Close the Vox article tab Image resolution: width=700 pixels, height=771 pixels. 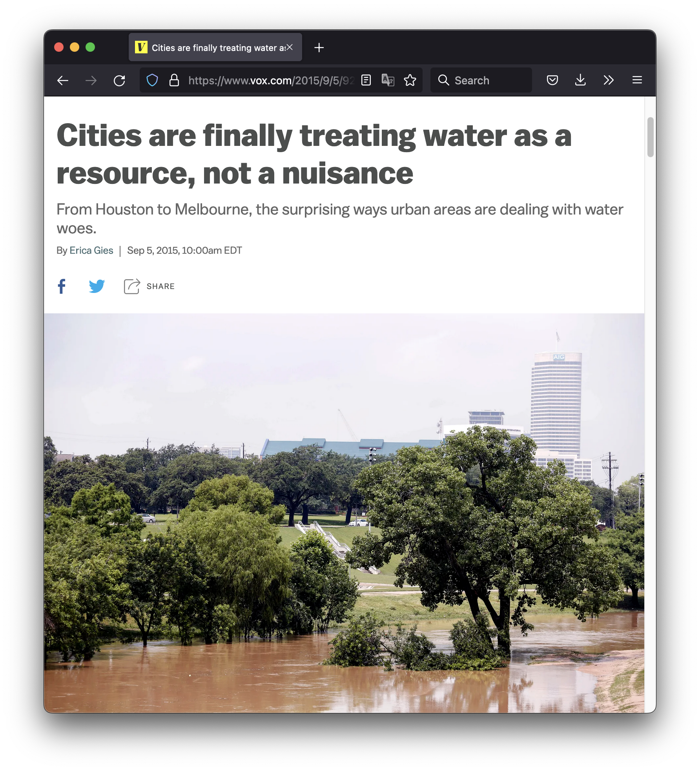[290, 47]
